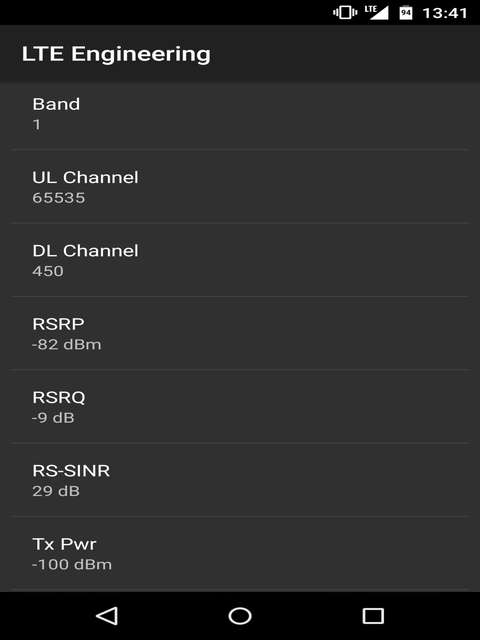Open recent apps with the square button
480x640 pixels.
coord(373,616)
